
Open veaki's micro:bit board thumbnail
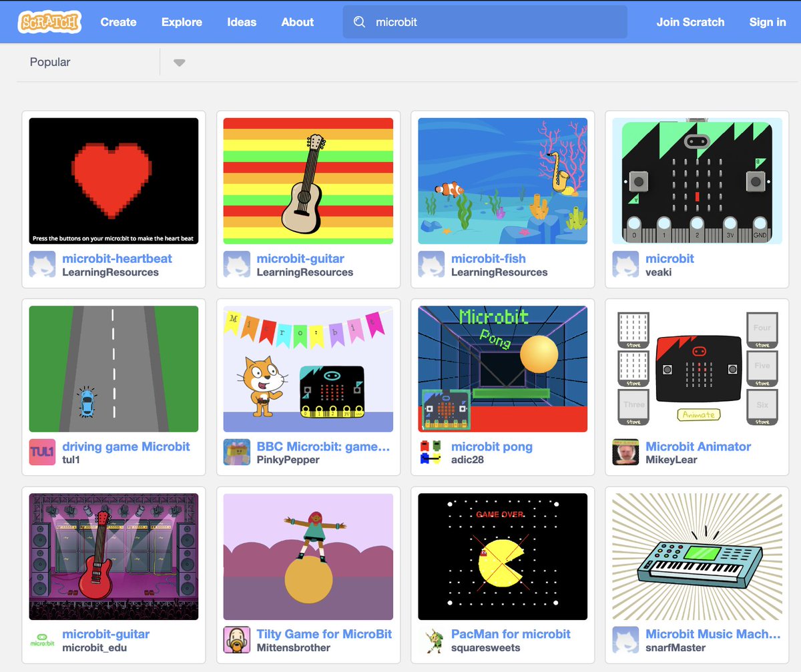point(698,181)
